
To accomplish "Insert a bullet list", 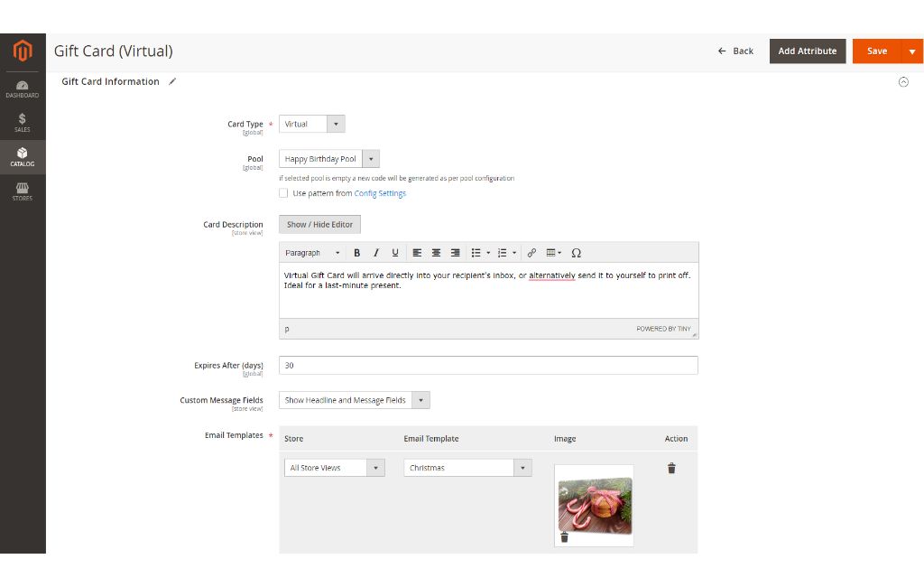I will click(x=476, y=253).
